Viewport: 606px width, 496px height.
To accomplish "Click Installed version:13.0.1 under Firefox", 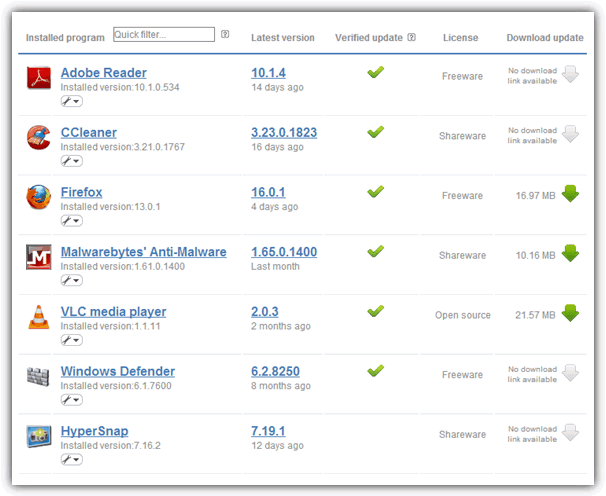I will click(110, 207).
